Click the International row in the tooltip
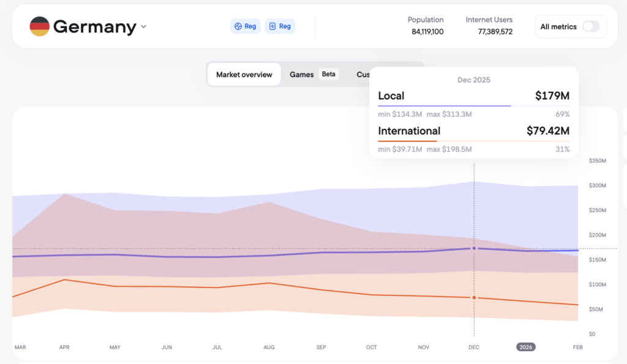 tap(473, 131)
